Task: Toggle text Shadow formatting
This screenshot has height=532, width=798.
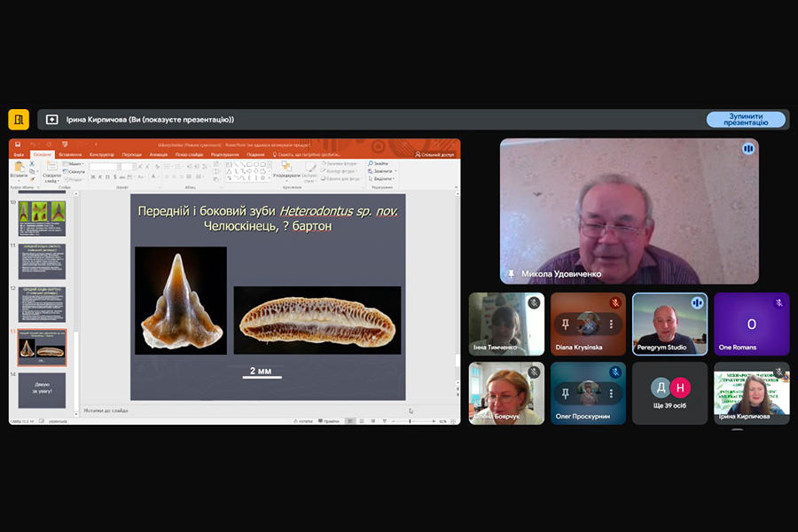Action: click(x=115, y=177)
